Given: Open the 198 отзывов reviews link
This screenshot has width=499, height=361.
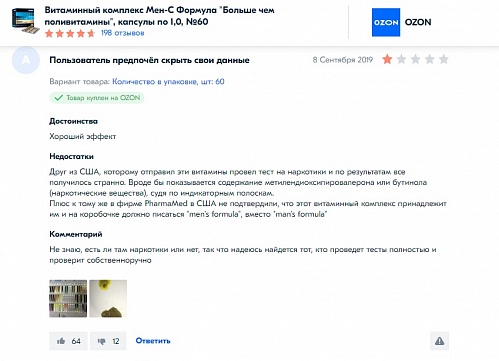Looking at the screenshot, I should pyautogui.click(x=122, y=33).
